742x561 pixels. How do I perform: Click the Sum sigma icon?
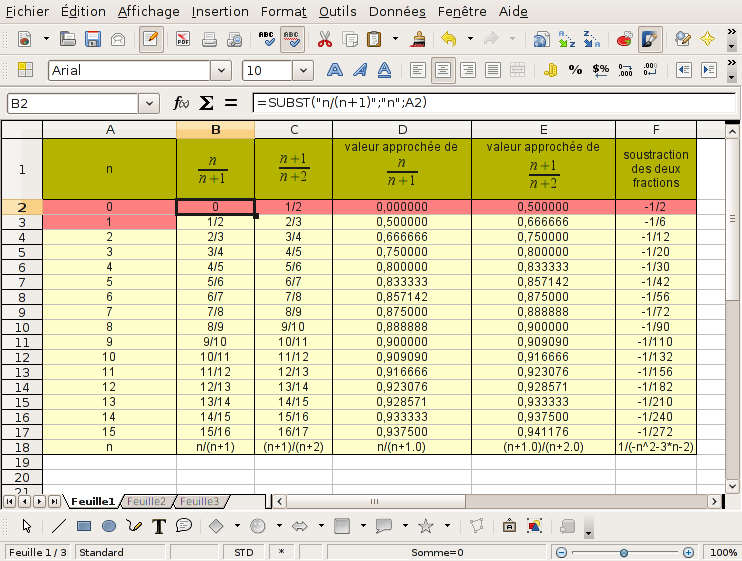[x=207, y=103]
